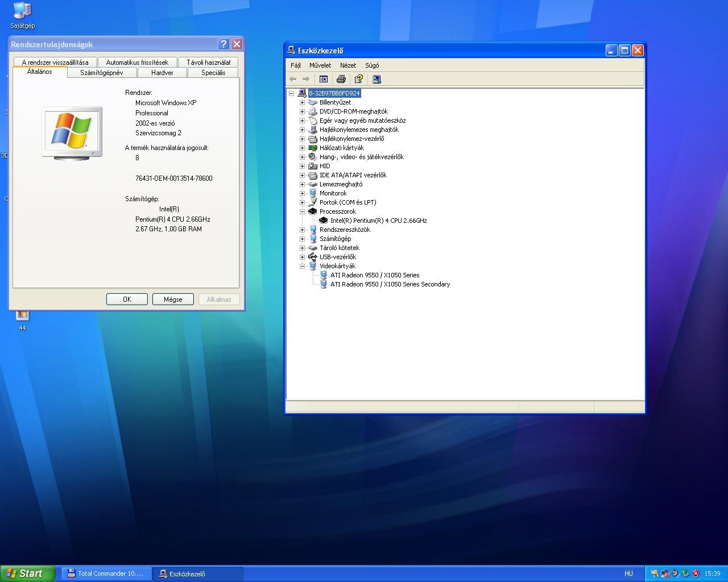728x582 pixels.
Task: Click the Monitorok category icon
Action: click(312, 193)
